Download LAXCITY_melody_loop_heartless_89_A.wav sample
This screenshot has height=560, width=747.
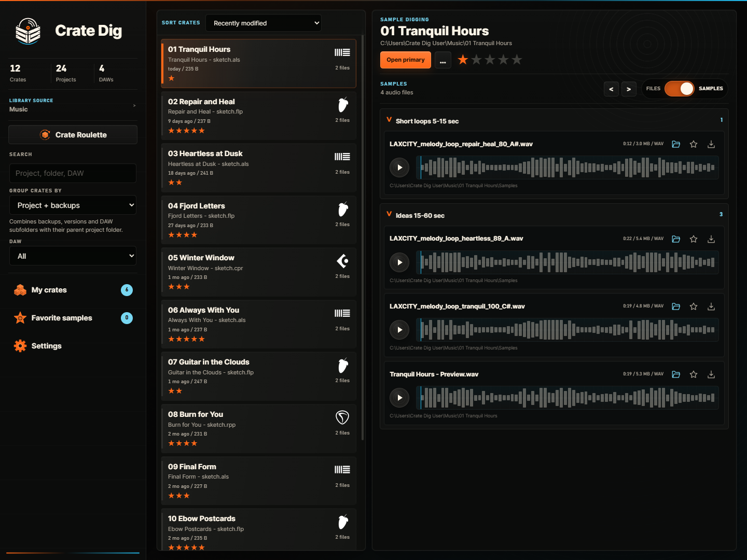pos(711,239)
